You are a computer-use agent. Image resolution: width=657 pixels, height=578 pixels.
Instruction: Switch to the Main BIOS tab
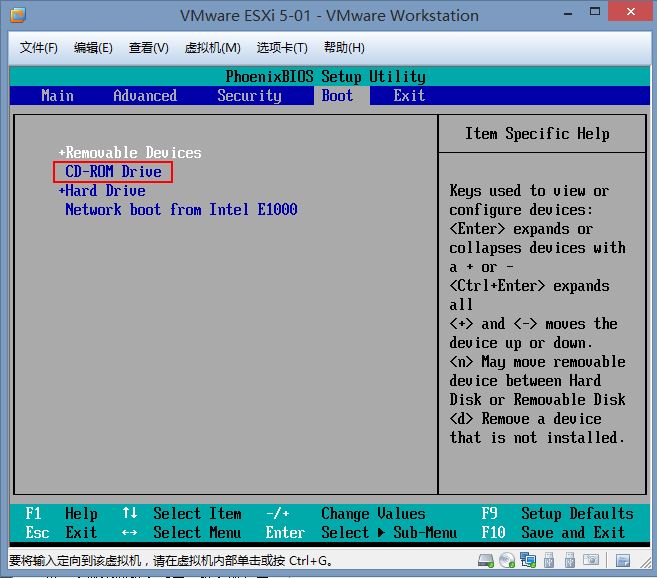pos(57,96)
